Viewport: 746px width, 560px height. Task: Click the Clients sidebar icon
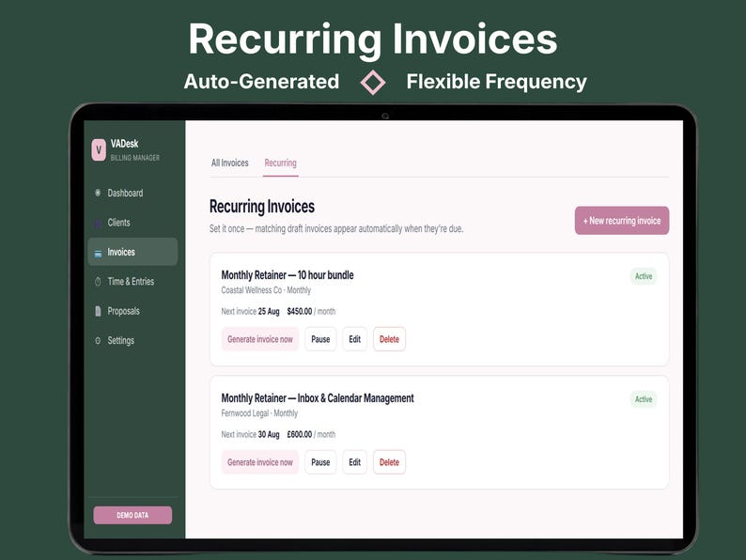[x=98, y=223]
